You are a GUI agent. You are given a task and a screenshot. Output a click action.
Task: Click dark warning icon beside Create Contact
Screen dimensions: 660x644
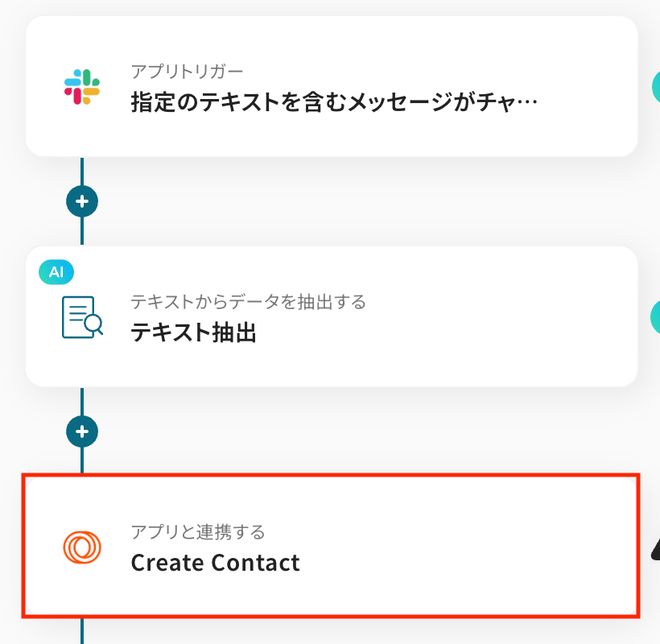pyautogui.click(x=655, y=549)
